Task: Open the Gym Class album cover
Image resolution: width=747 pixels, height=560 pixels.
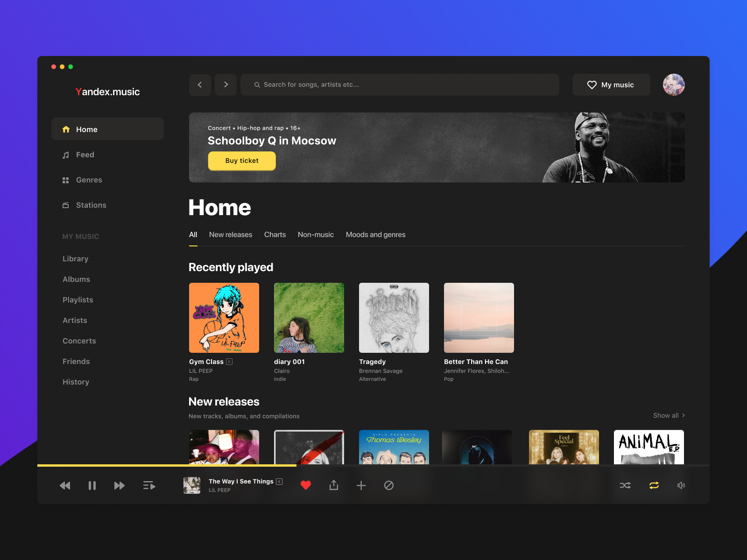Action: pyautogui.click(x=224, y=318)
